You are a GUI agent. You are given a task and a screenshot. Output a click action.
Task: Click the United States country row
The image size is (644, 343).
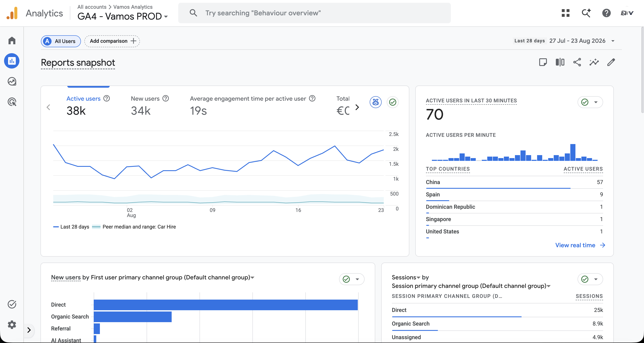pos(514,232)
